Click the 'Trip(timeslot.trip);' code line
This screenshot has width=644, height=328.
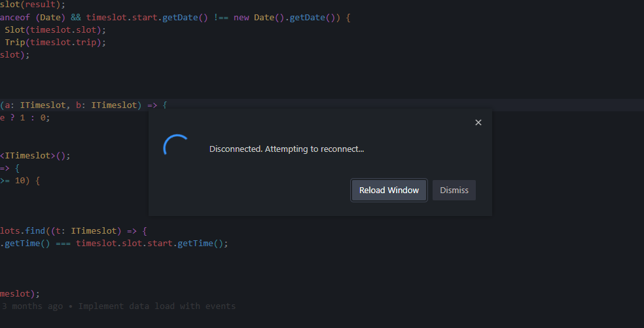pos(55,43)
